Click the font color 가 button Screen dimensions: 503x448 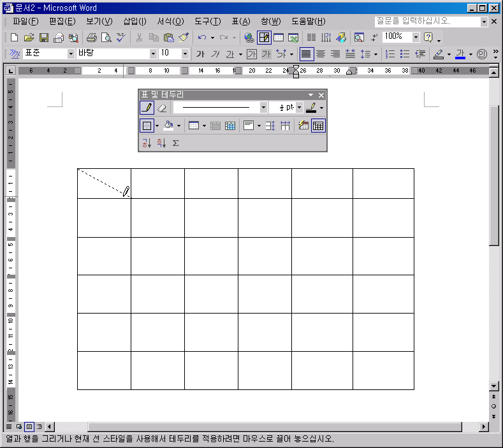coord(460,54)
